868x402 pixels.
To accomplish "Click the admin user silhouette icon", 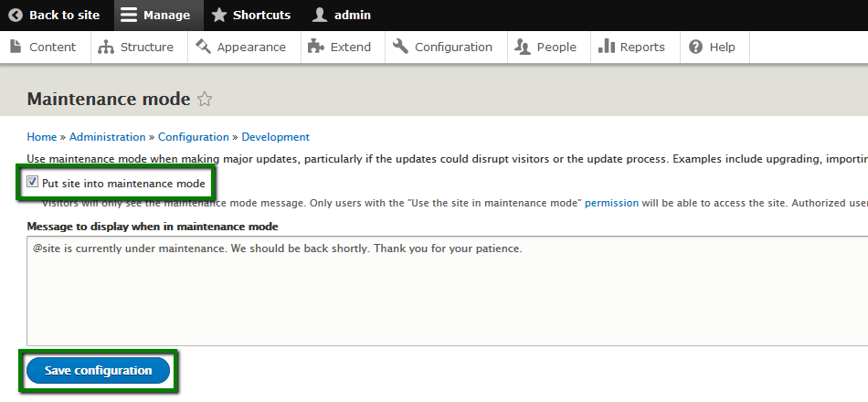I will pos(320,15).
